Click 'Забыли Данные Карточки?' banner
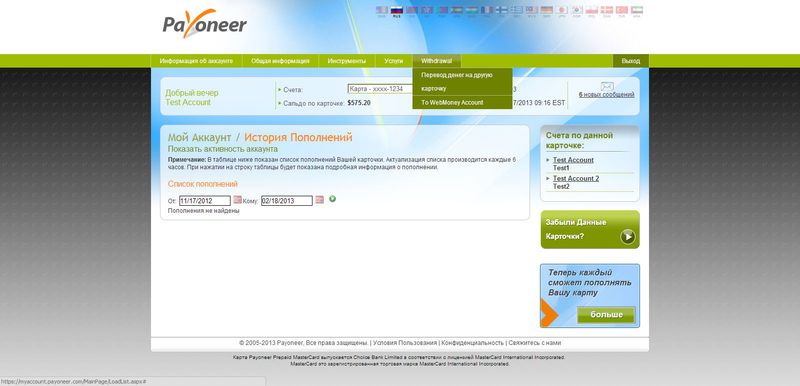The width and height of the screenshot is (800, 386). [x=590, y=229]
